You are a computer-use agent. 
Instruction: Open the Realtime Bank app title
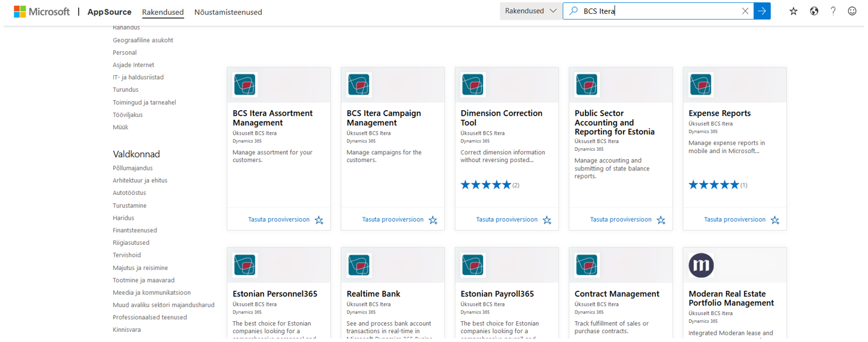pos(373,294)
